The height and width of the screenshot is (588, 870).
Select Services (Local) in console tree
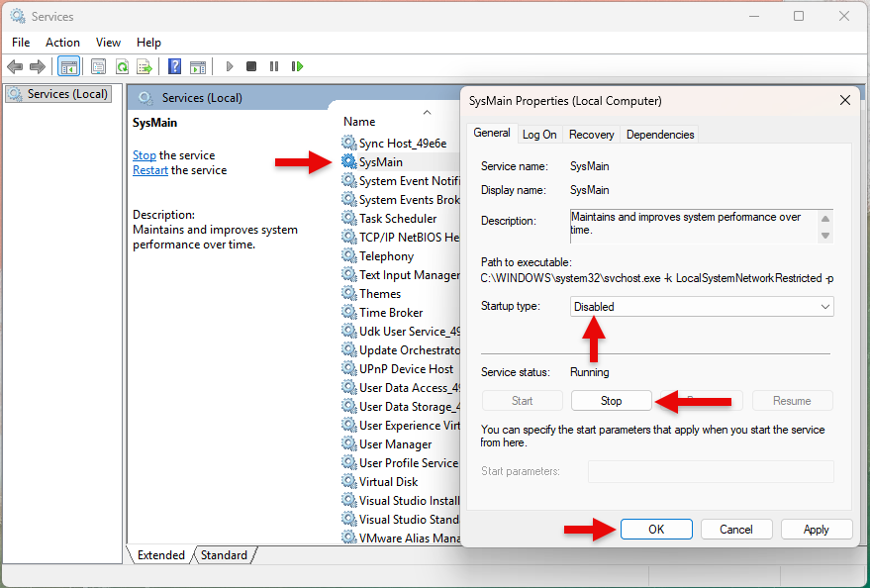58,94
